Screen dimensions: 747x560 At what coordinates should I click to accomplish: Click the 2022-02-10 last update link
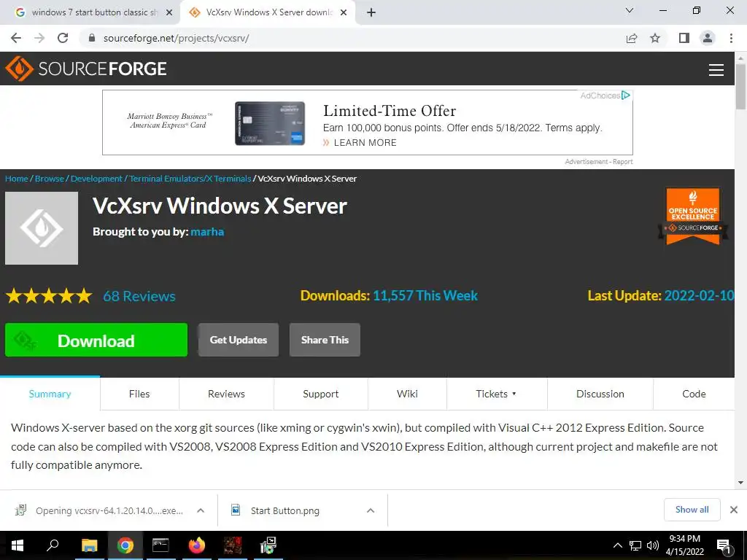[699, 296]
